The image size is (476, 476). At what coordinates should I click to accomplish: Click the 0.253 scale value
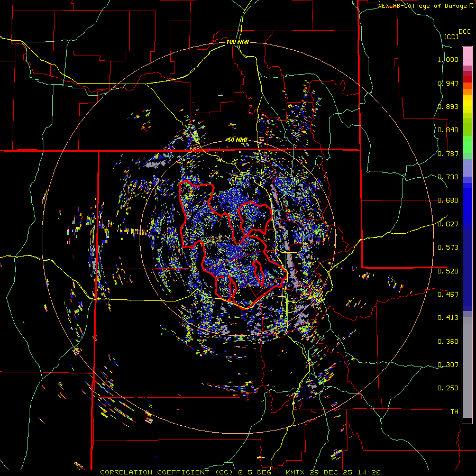[448, 388]
